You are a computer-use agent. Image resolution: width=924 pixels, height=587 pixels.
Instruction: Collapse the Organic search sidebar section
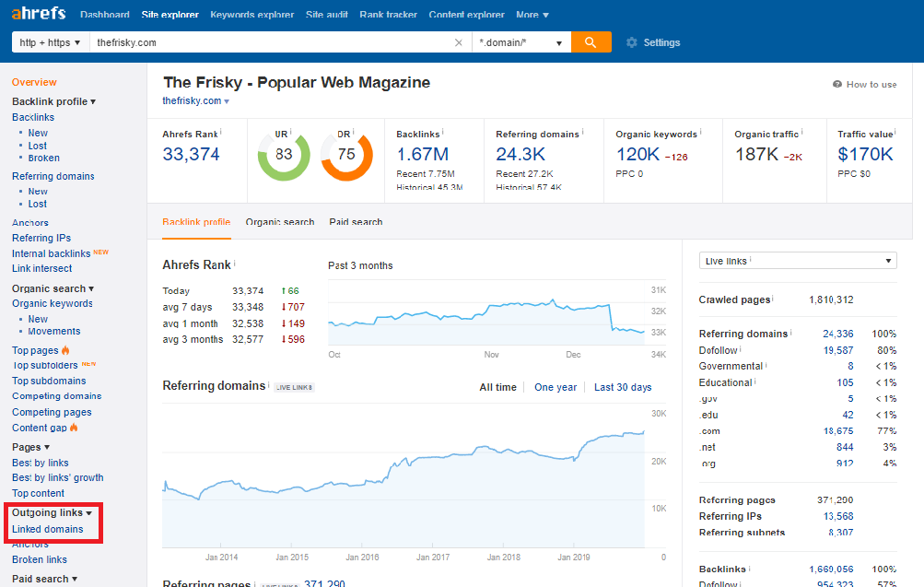[53, 288]
